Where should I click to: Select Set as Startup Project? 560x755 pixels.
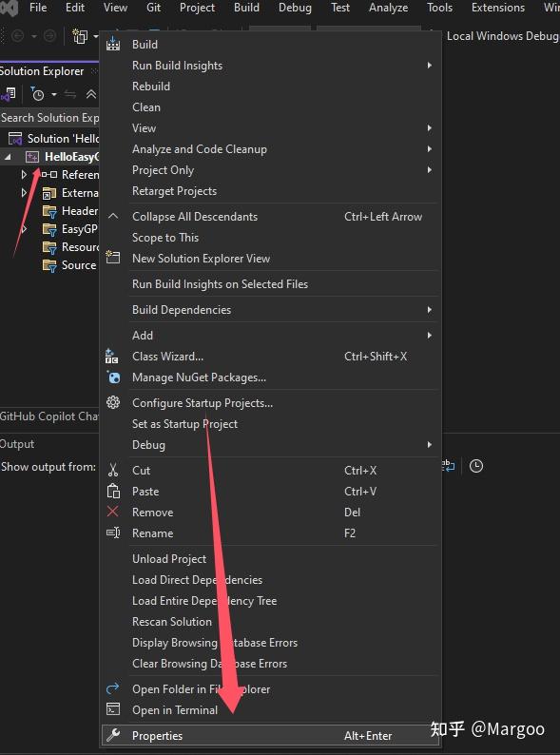click(x=184, y=424)
